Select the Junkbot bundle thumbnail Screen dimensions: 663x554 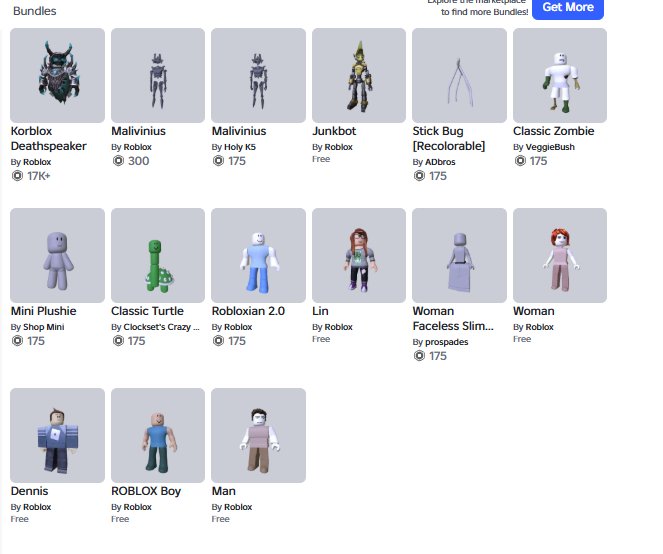point(359,75)
